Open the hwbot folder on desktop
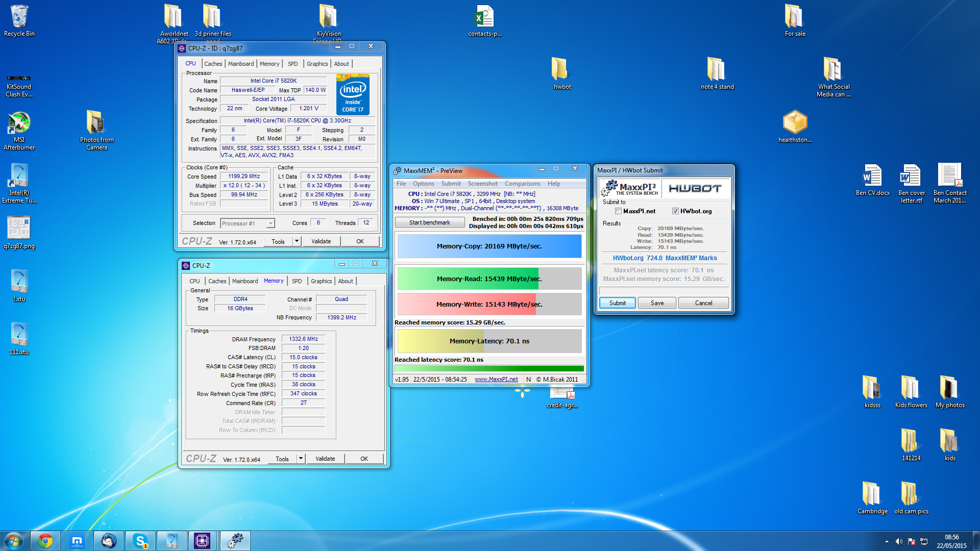Screen dimensions: 980x551 pyautogui.click(x=562, y=73)
